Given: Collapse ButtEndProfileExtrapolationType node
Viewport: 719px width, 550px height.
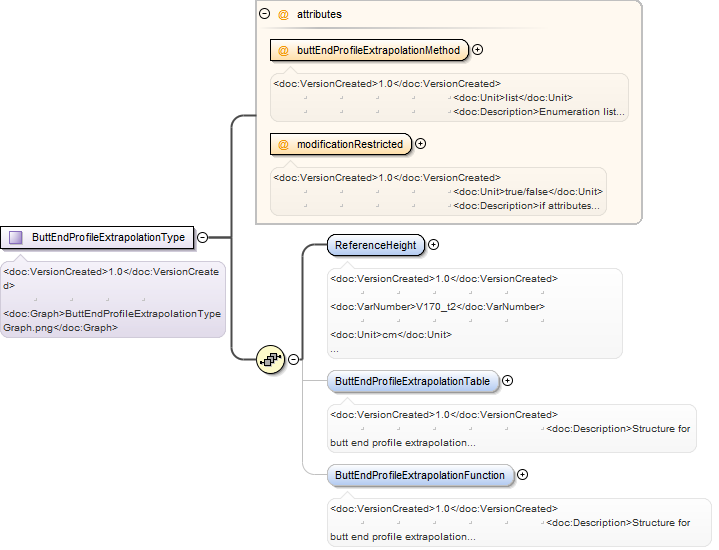Looking at the screenshot, I should [x=202, y=237].
